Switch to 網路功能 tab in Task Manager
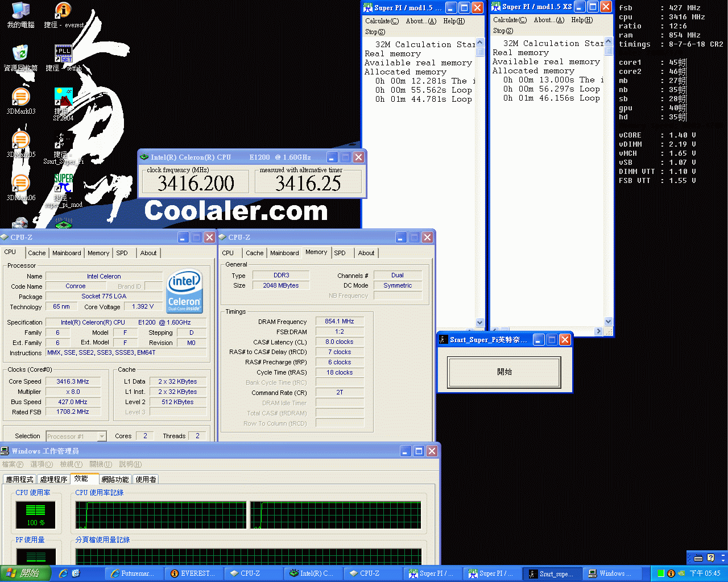Viewport: 728px width, 582px height. (115, 479)
